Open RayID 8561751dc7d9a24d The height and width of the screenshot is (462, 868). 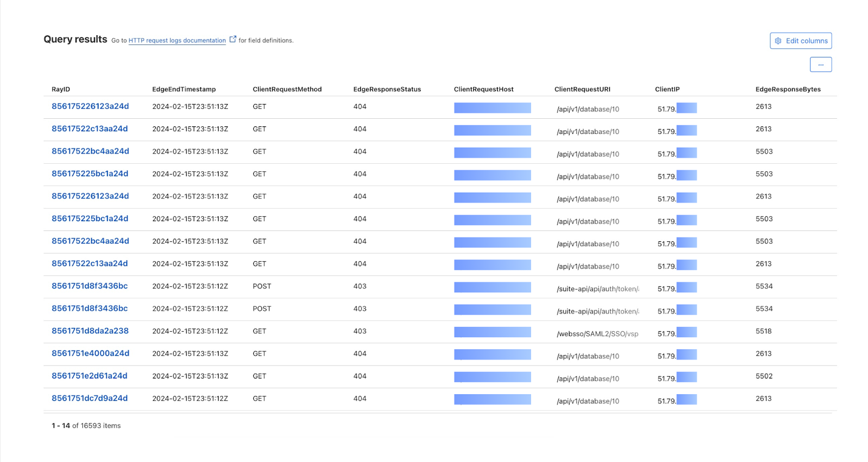coord(90,398)
